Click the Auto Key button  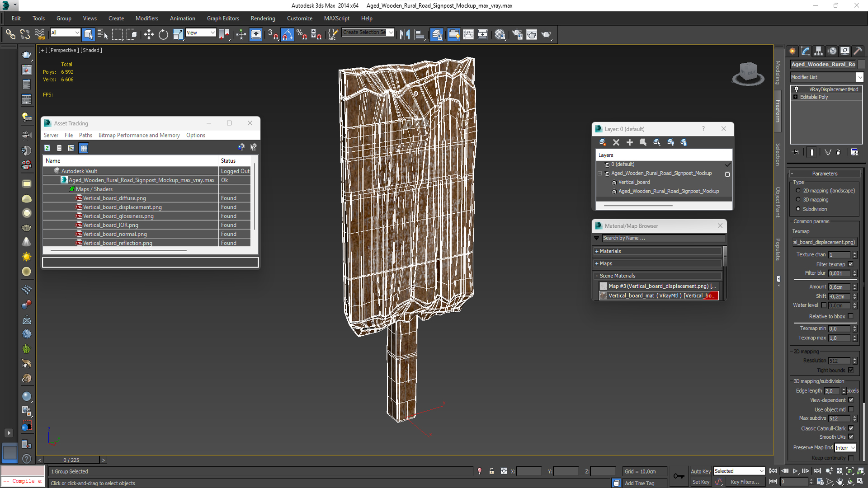point(700,471)
